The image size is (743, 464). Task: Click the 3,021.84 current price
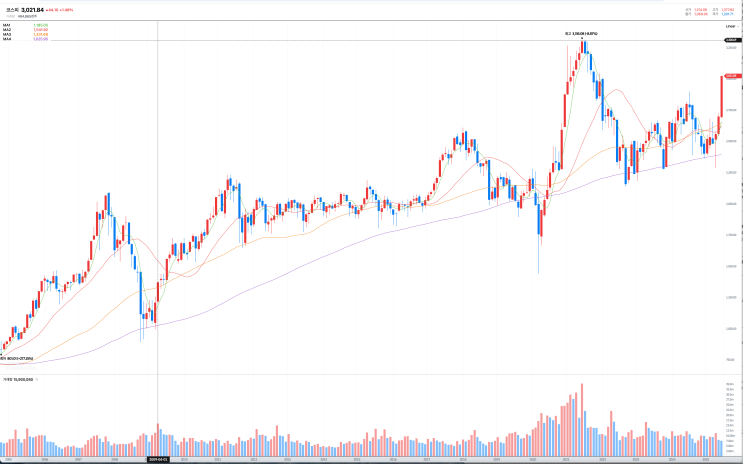point(34,11)
